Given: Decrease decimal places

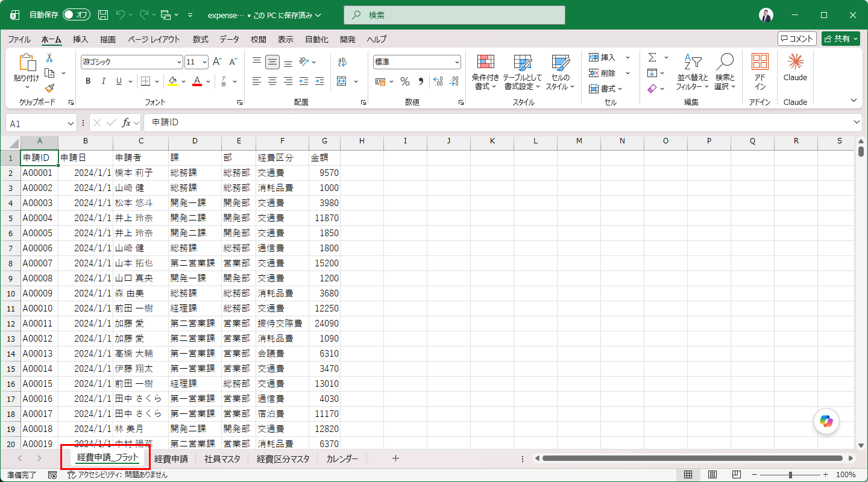Looking at the screenshot, I should click(454, 81).
